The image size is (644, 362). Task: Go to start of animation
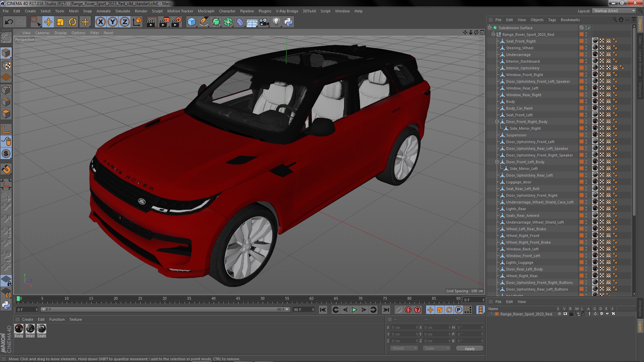click(323, 310)
